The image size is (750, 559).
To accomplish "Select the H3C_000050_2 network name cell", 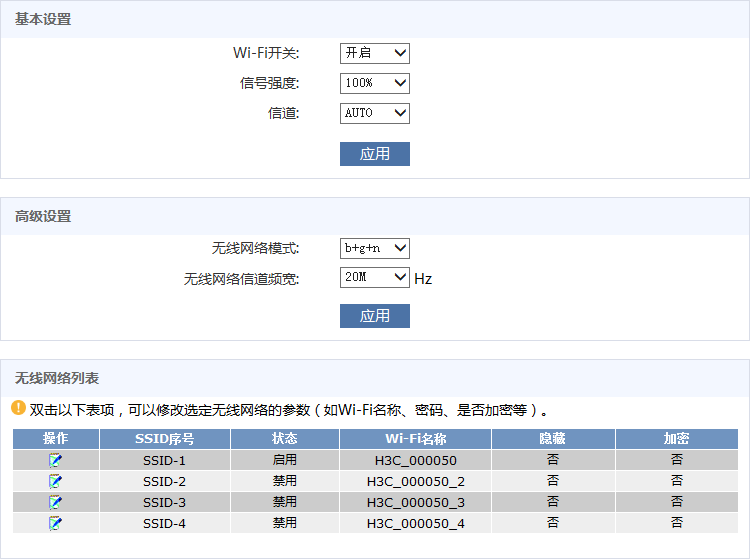I will click(x=415, y=481).
